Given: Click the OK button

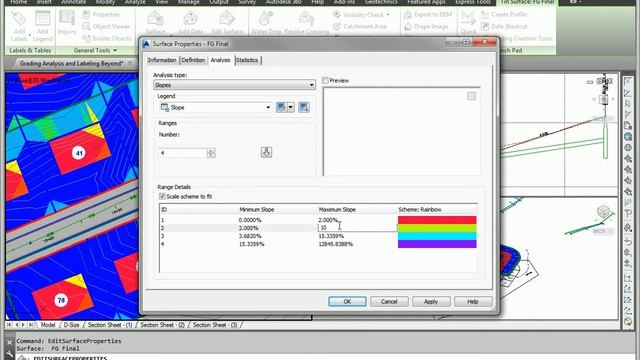Looking at the screenshot, I should coord(347,302).
